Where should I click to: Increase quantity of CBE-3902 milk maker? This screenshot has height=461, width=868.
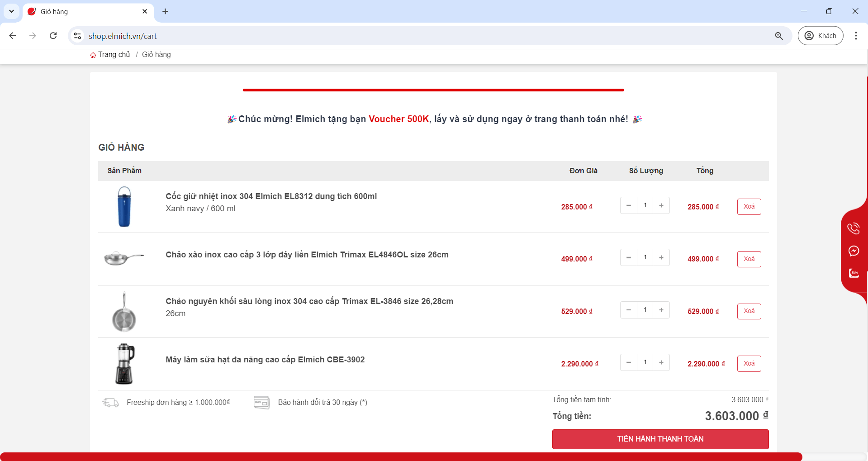tap(661, 362)
